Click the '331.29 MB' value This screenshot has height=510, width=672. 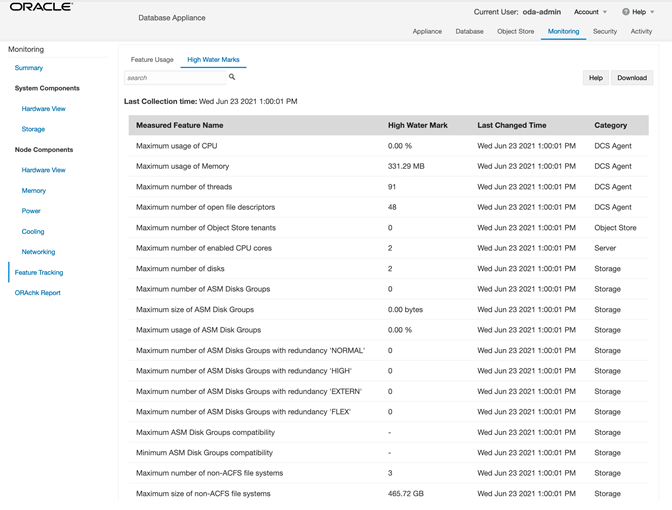pos(406,166)
